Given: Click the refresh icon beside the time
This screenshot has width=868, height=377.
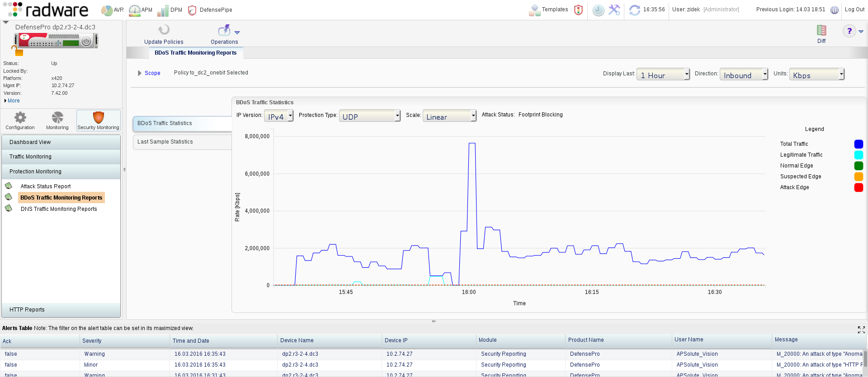Looking at the screenshot, I should coord(635,10).
